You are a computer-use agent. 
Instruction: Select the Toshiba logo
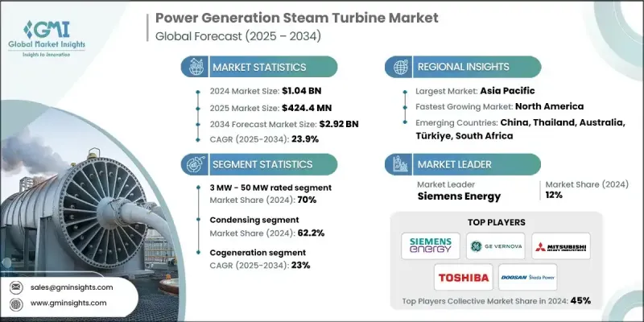tap(463, 276)
